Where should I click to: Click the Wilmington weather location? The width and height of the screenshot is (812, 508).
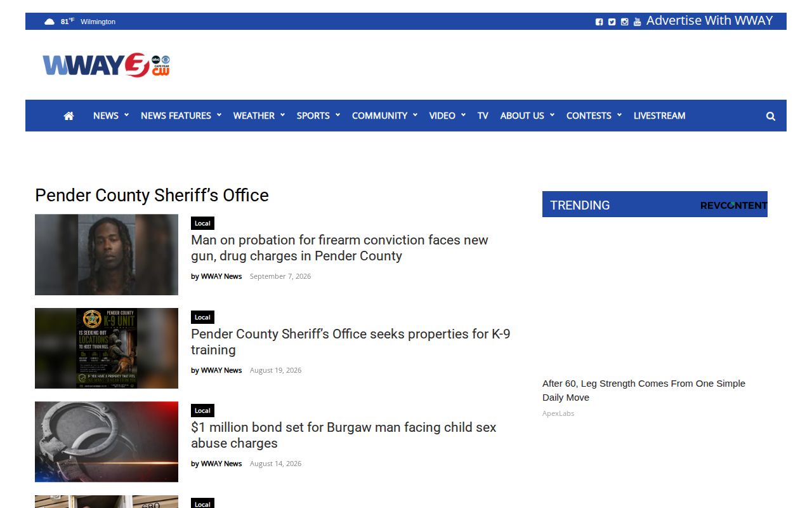98,22
